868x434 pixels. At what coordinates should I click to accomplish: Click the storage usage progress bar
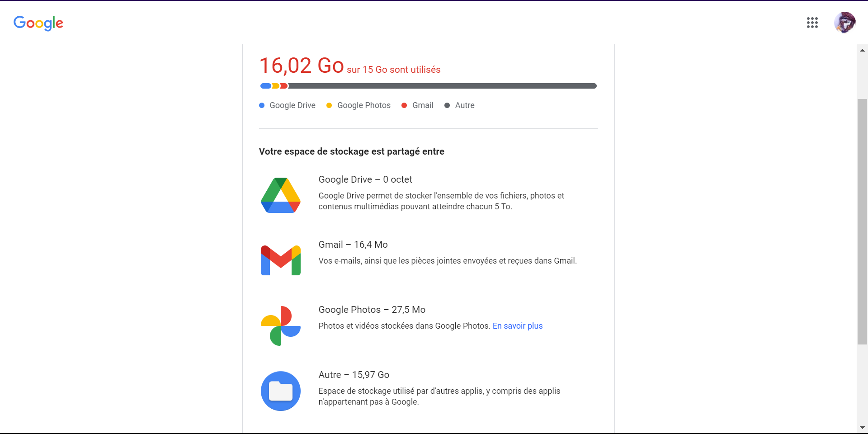coord(428,86)
